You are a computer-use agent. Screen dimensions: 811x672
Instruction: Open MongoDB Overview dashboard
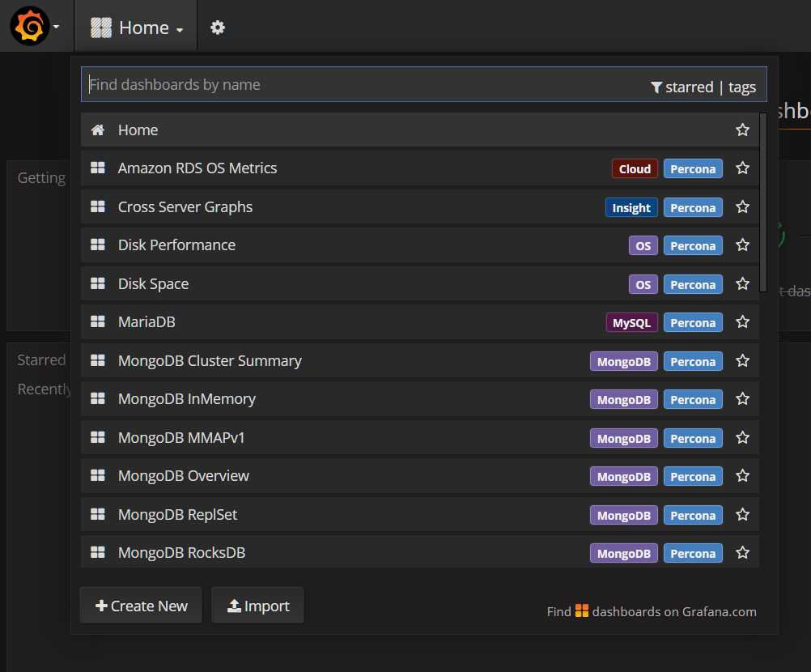[420, 476]
